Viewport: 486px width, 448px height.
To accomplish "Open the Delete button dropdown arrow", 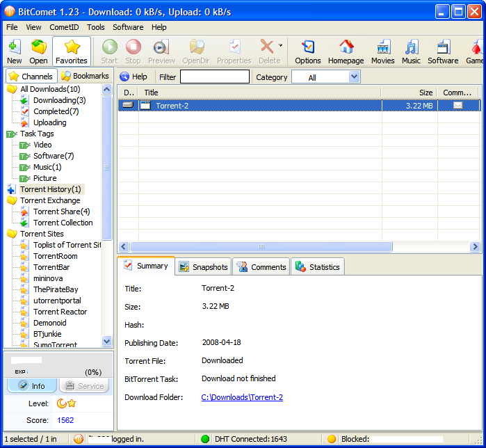I will [x=280, y=45].
